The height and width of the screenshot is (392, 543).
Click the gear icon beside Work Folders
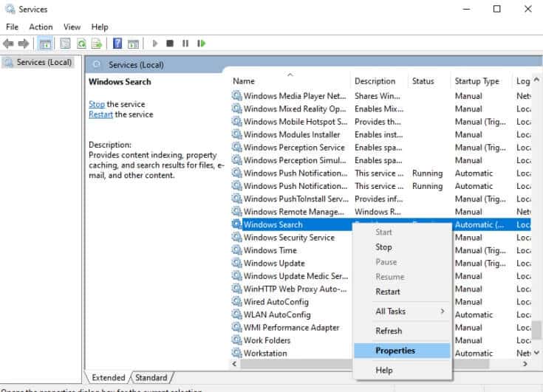coord(237,340)
